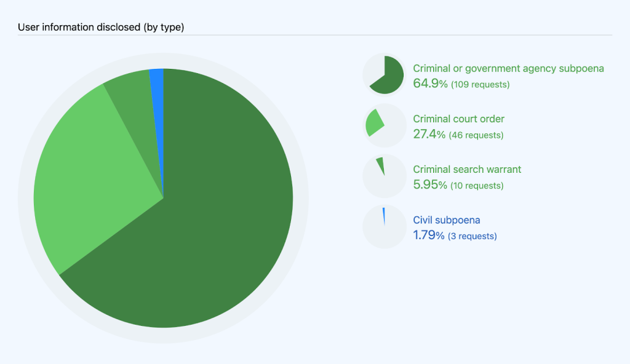Click the Criminal or government agency subpoena mini pie icon
The width and height of the screenshot is (630, 364).
(384, 75)
